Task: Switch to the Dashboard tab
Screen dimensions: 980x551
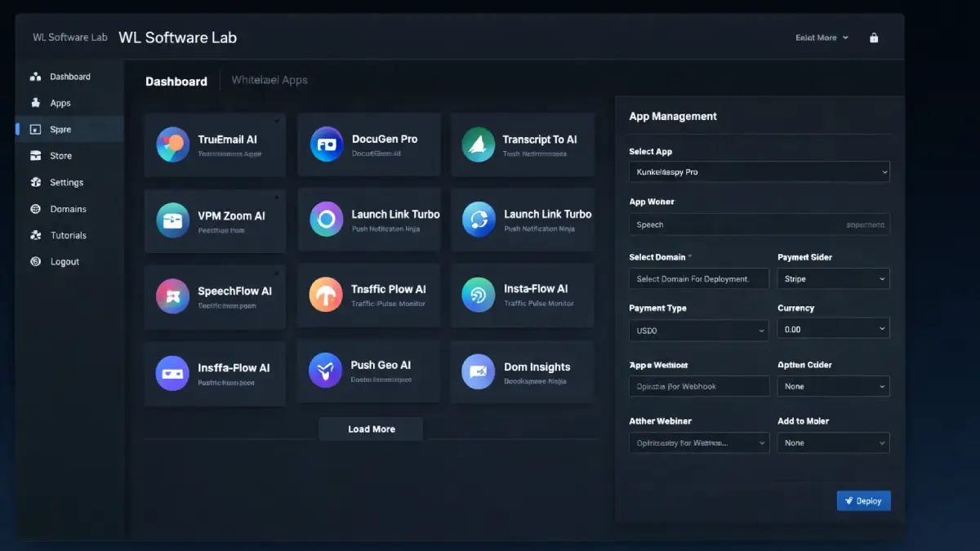Action: click(176, 82)
